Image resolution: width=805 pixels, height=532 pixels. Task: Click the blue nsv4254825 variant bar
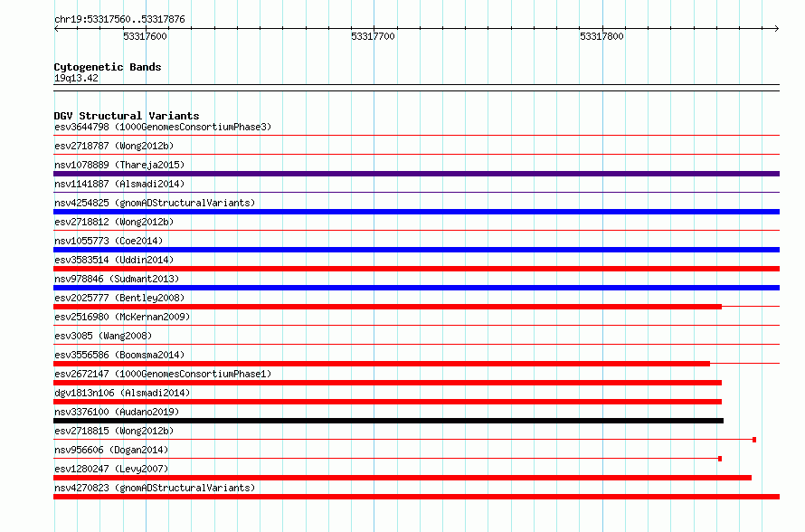416,212
